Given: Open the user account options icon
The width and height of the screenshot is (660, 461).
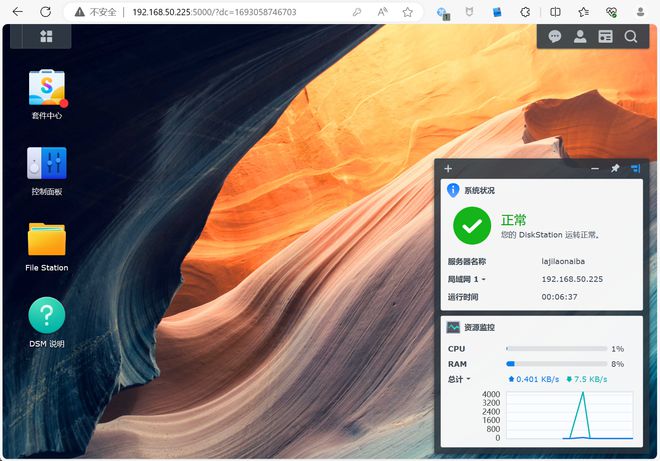Looking at the screenshot, I should [580, 37].
